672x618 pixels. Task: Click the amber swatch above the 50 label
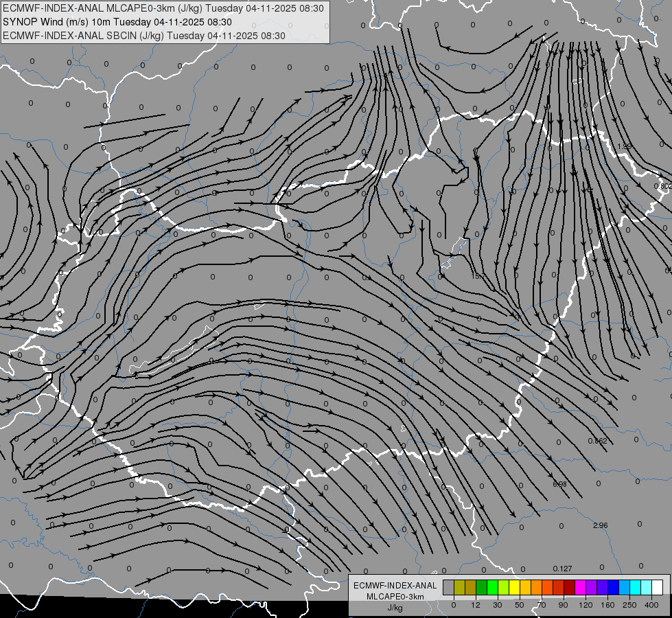(x=525, y=587)
